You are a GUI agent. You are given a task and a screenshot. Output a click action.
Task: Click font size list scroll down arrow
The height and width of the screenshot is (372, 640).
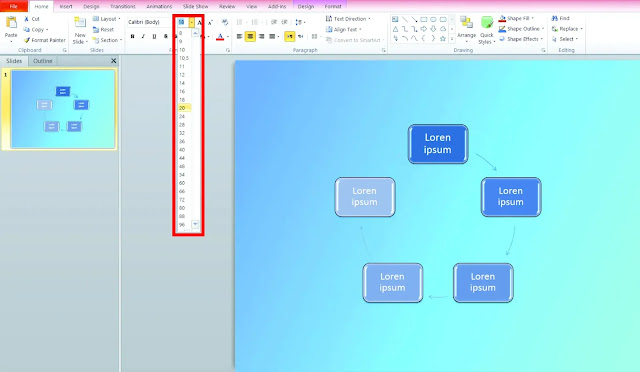tap(195, 224)
